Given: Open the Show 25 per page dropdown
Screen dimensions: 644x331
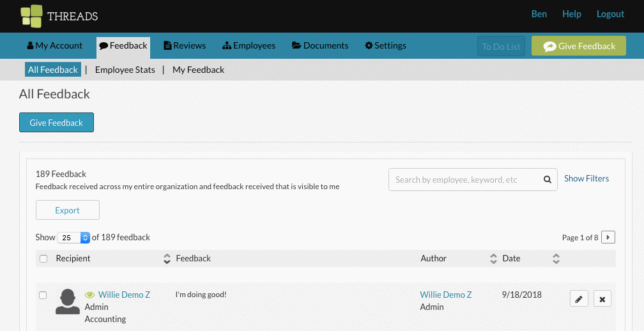Looking at the screenshot, I should [73, 237].
